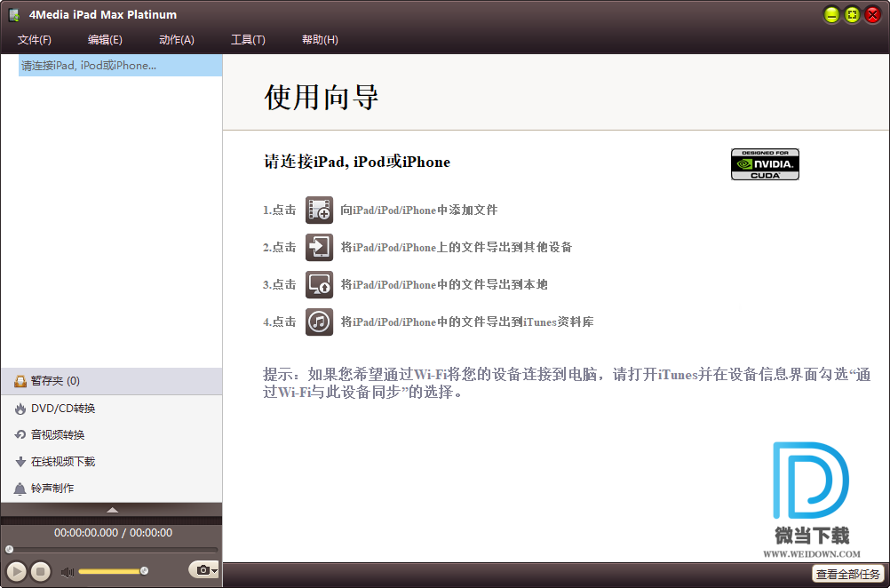Click the playback seek bar

tap(112, 550)
